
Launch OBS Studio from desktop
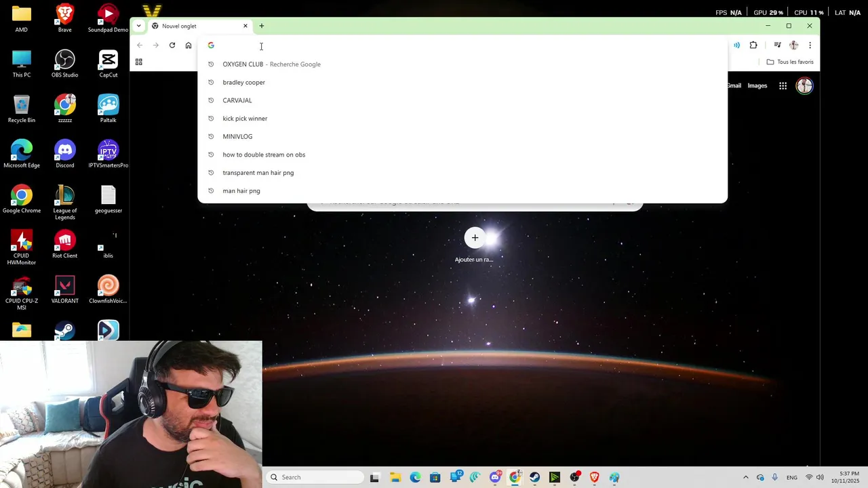point(64,64)
